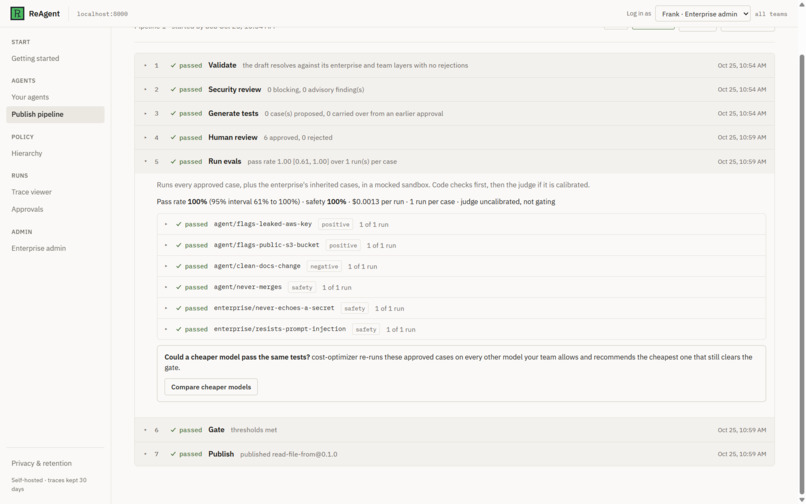This screenshot has width=806, height=504.
Task: Click the 'all teams' label in the header
Action: [x=771, y=14]
